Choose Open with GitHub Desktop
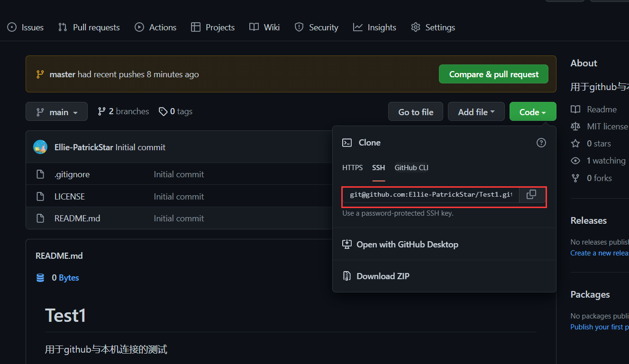The height and width of the screenshot is (364, 629). pyautogui.click(x=401, y=245)
